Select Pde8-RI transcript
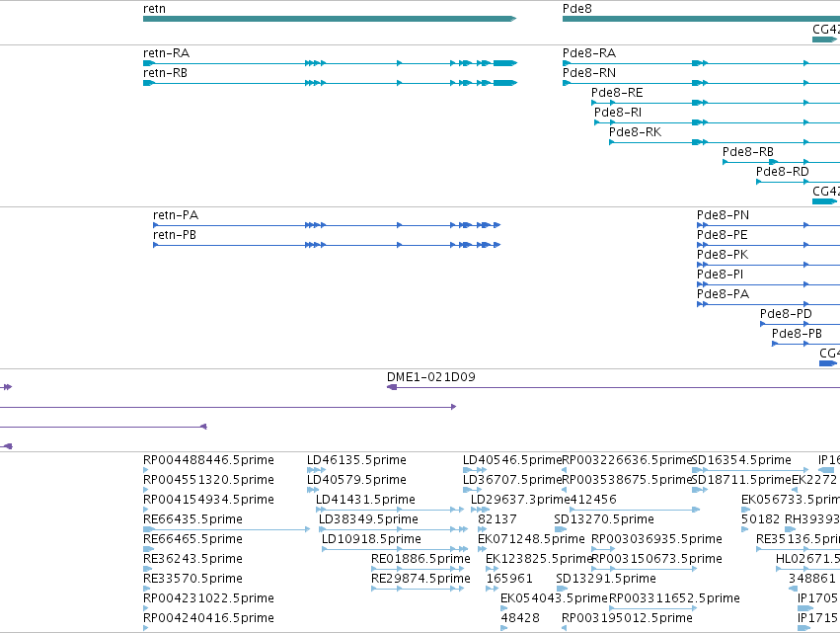The width and height of the screenshot is (840, 633). click(x=717, y=122)
